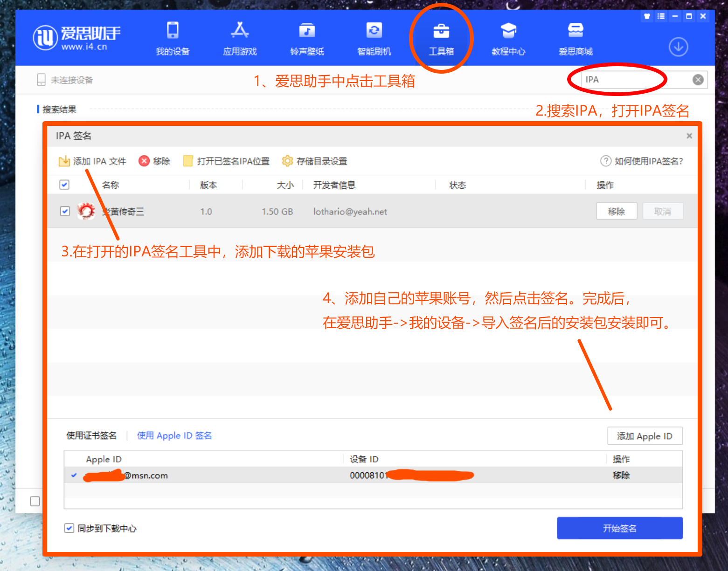The image size is (728, 571).
Task: Toggle the checkbox at main window bottom-left
Action: point(35,501)
